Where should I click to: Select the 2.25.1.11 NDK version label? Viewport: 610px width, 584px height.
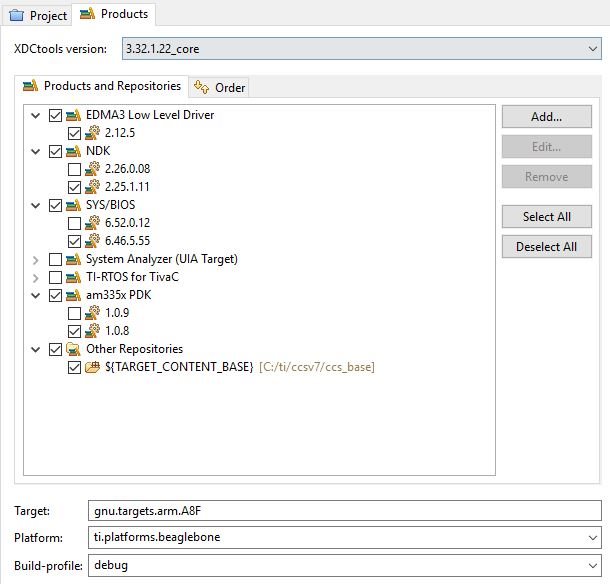(x=127, y=187)
